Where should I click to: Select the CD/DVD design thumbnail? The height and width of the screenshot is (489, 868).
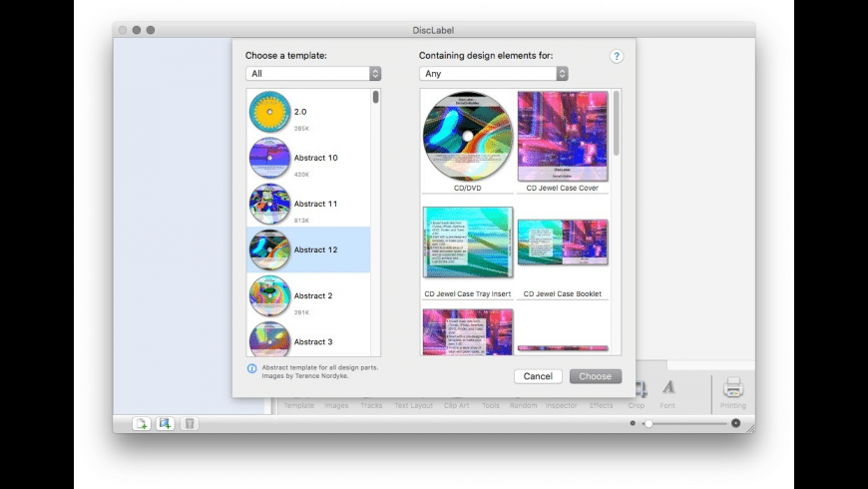468,137
